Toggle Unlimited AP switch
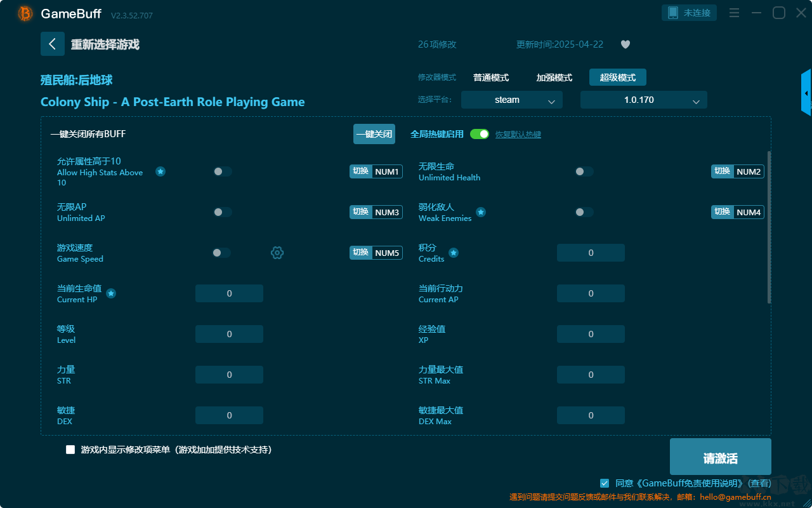Screen dimensions: 812x508 click(222, 212)
